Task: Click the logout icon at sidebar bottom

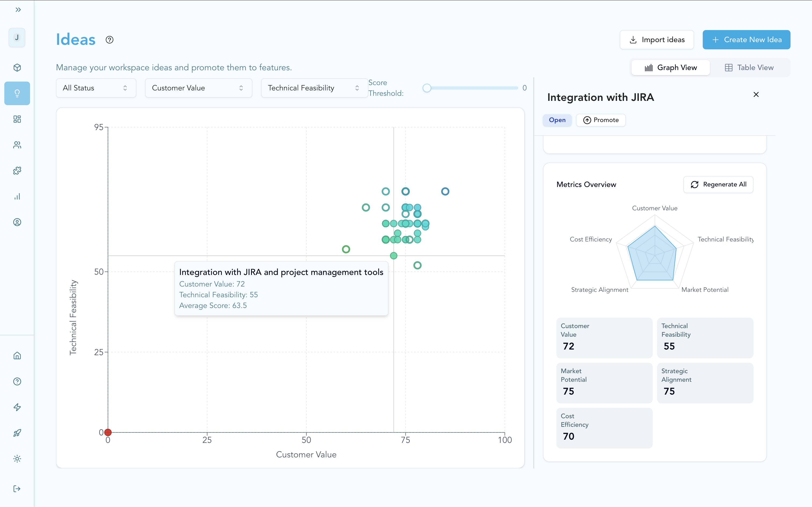Action: (17, 488)
